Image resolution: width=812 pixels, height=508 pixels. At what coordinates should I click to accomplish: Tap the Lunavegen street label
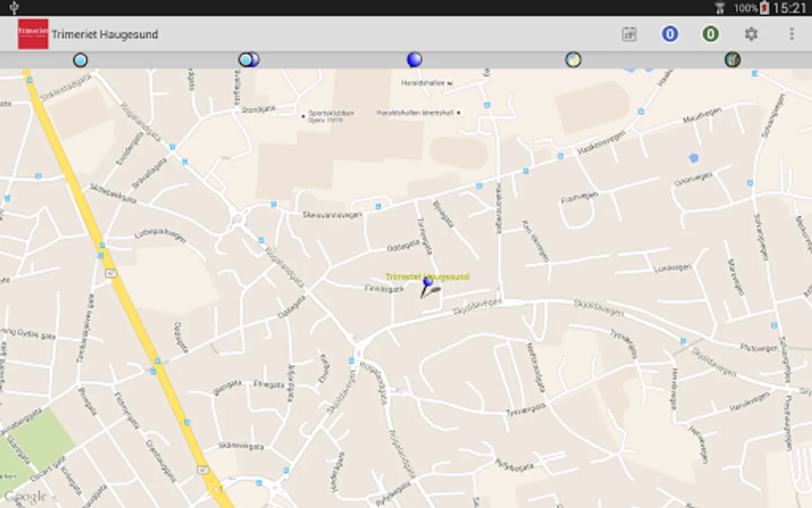(x=673, y=268)
